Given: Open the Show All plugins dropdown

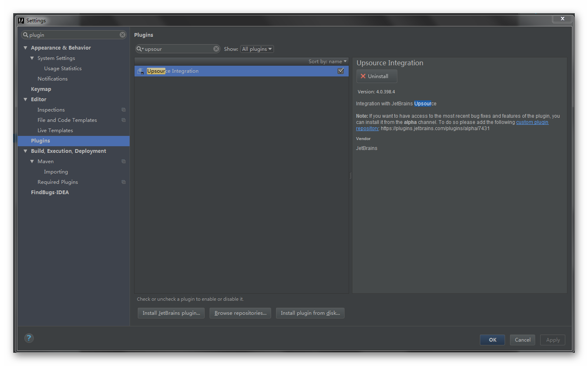Looking at the screenshot, I should coord(257,49).
